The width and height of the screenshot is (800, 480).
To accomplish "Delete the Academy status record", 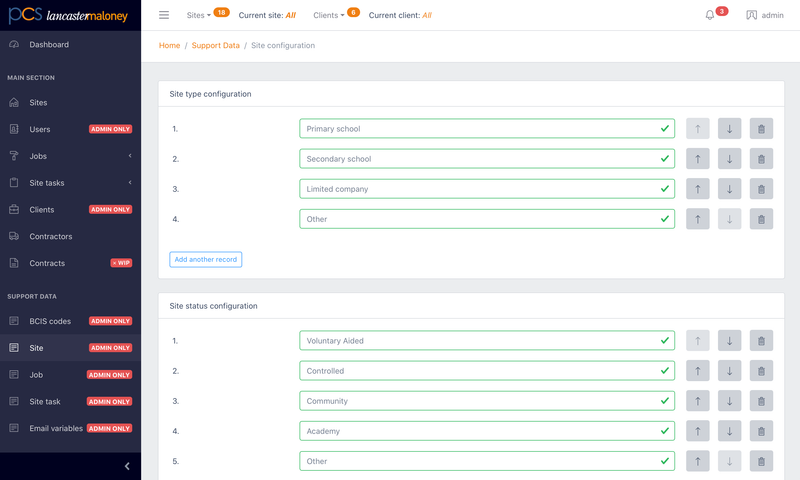I will [761, 431].
